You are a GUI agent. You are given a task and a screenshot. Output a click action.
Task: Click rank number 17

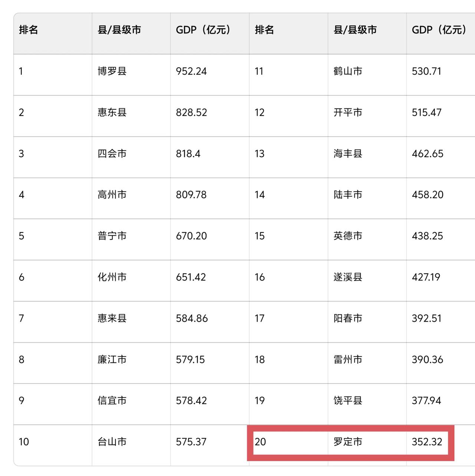click(259, 318)
